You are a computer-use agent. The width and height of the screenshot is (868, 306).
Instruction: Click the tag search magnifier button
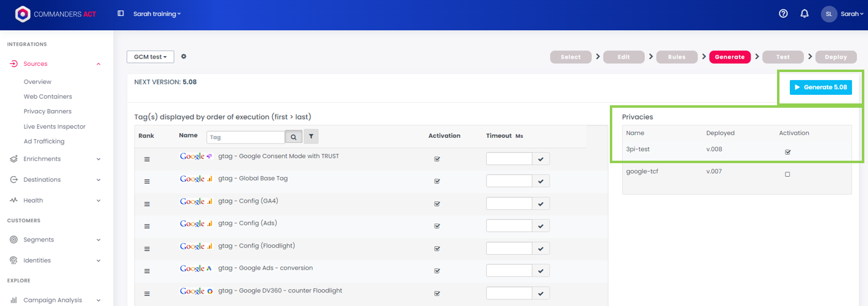(x=293, y=137)
